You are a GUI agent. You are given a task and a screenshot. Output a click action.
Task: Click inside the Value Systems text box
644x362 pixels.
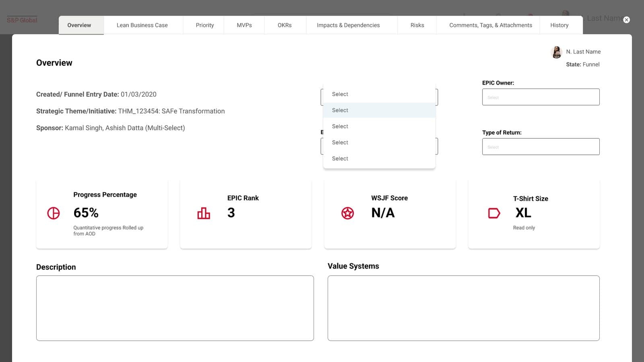[x=464, y=308]
